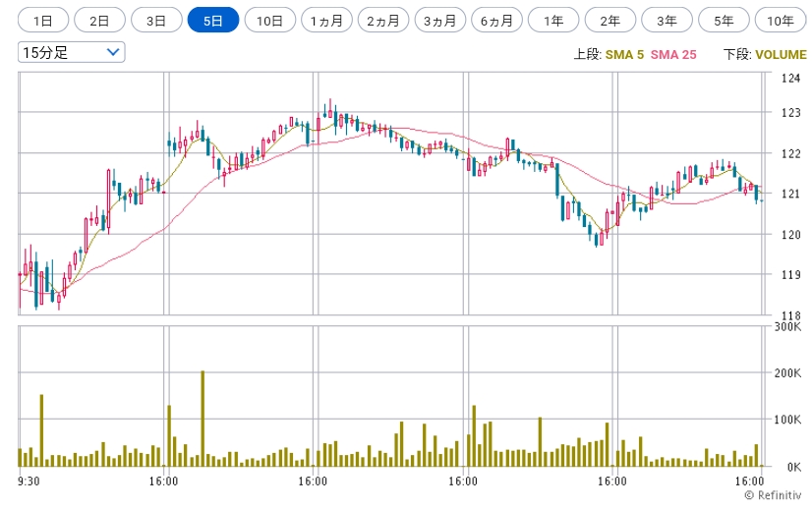The height and width of the screenshot is (509, 812).
Task: Click the VOLUME indicator label
Action: pos(781,54)
